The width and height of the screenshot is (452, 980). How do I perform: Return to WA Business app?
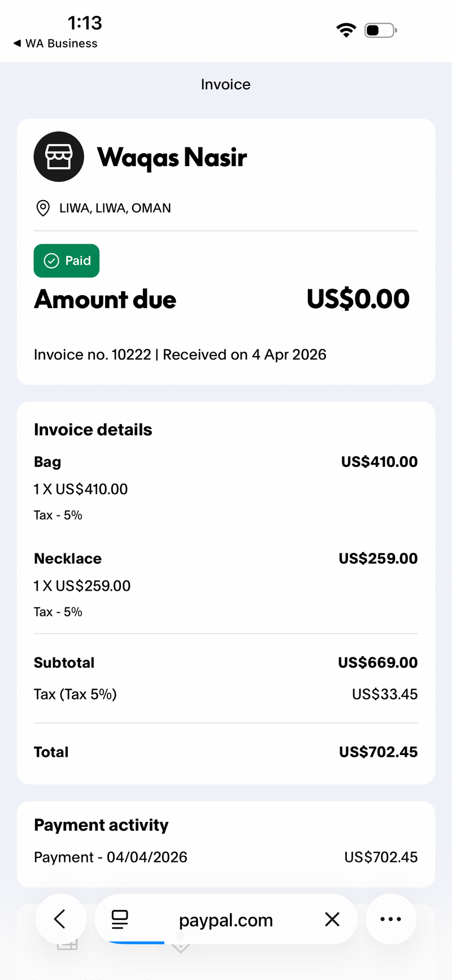[x=55, y=44]
